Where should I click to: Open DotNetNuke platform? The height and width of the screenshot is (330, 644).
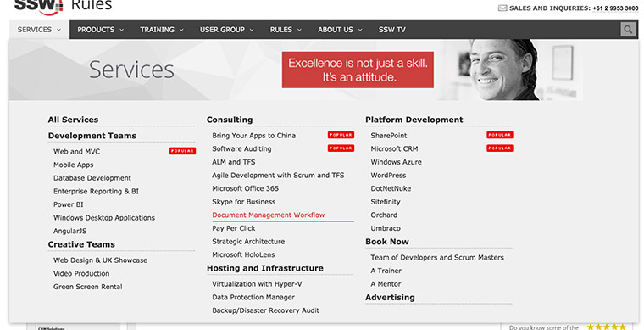click(391, 188)
